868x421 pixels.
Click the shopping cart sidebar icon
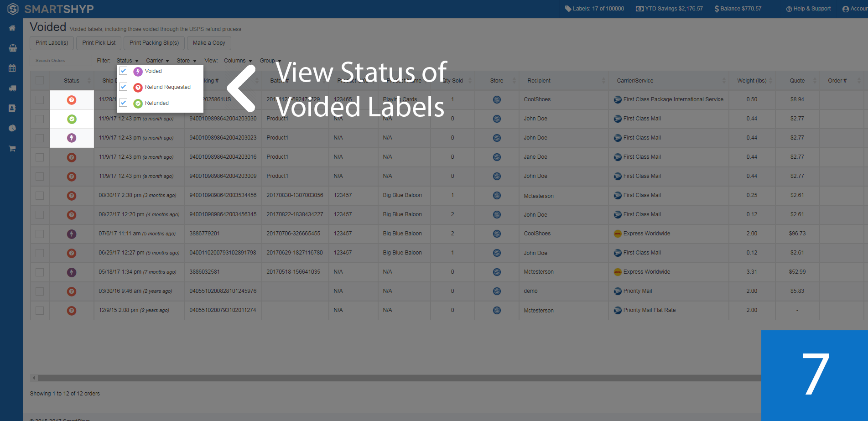pos(12,149)
